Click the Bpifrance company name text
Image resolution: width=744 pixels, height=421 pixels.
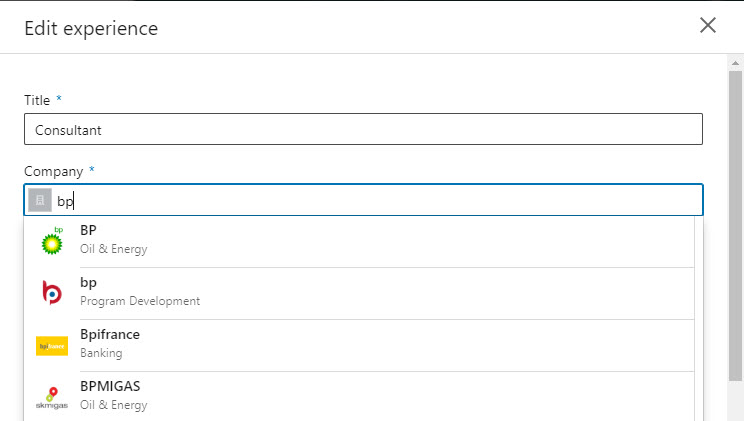[110, 335]
